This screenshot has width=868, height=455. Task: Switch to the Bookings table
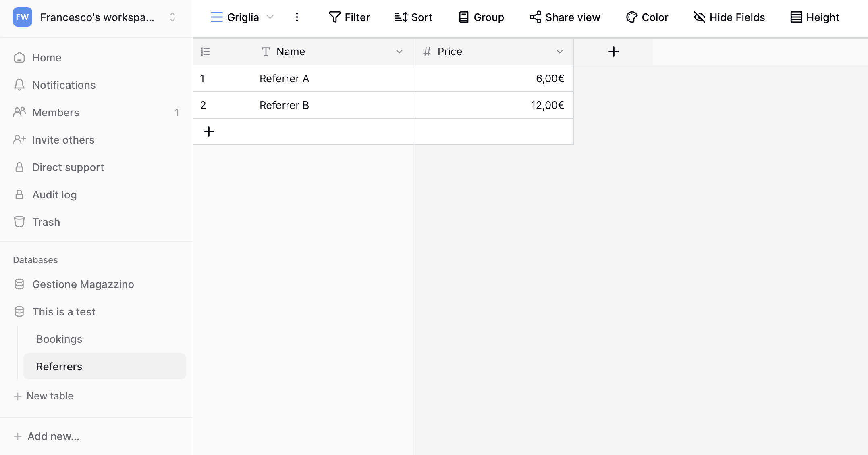pyautogui.click(x=59, y=339)
